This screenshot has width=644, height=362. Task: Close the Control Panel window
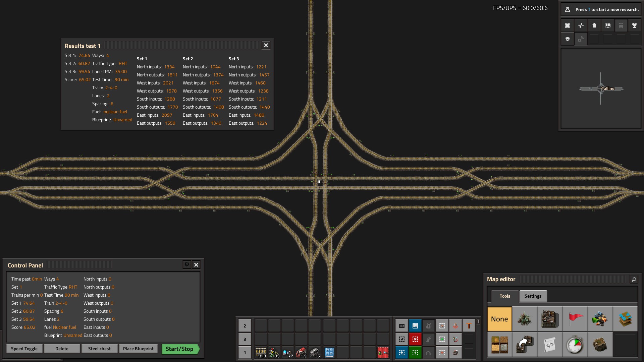click(x=196, y=264)
